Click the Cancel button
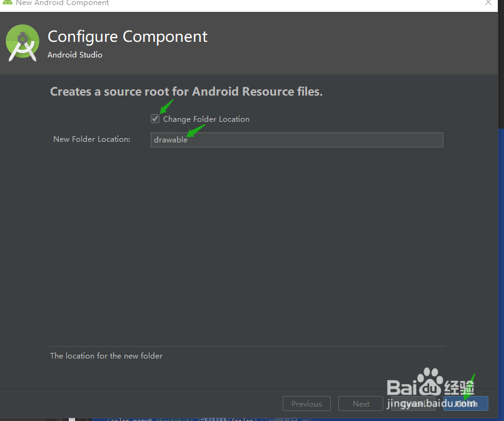 (413, 404)
